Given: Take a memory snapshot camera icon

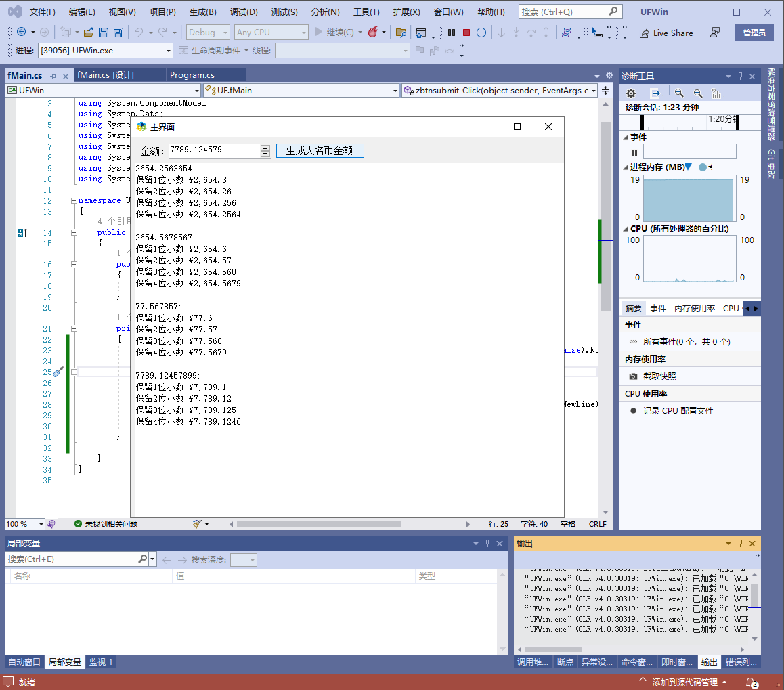Looking at the screenshot, I should 633,376.
